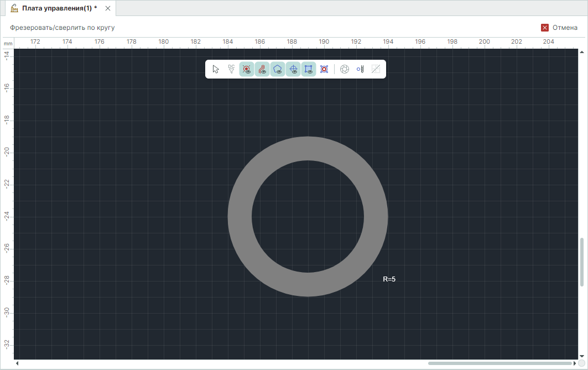Click the mm units ruler corner
Image resolution: width=588 pixels, height=370 pixels.
click(x=8, y=43)
